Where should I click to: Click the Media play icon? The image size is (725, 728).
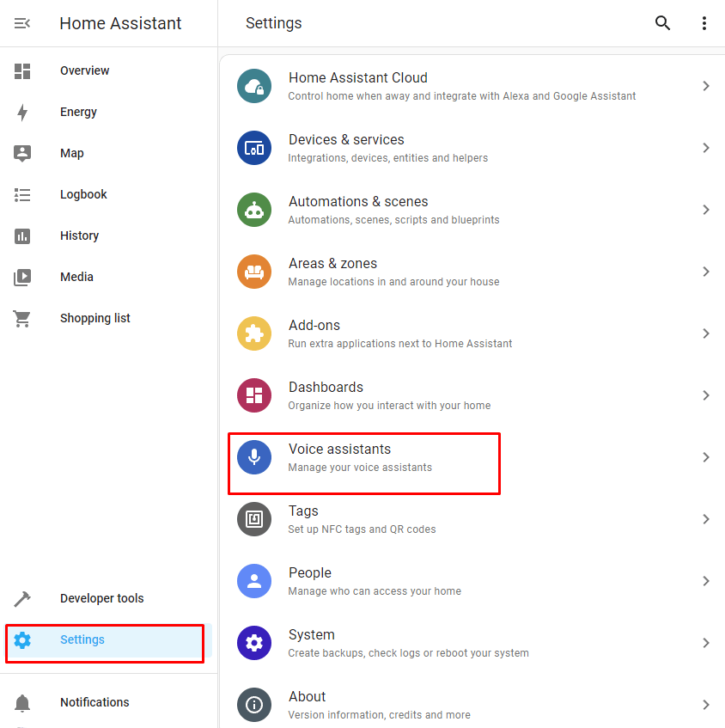[x=22, y=277]
